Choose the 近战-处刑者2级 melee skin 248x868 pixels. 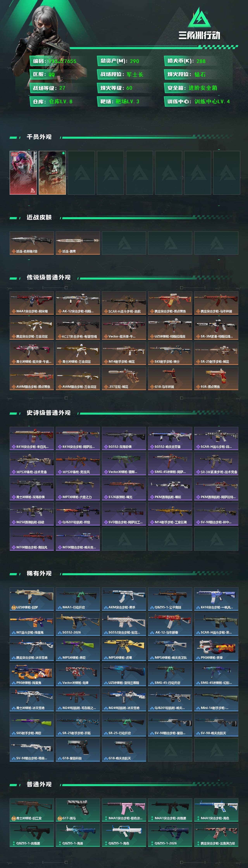point(32,243)
